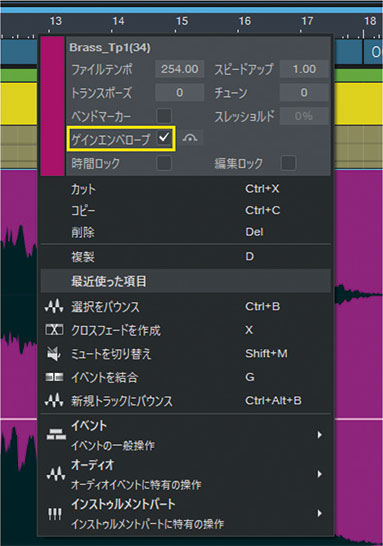Image resolution: width=383 pixels, height=546 pixels.
Task: Enable the 時間ロック checkbox
Action: point(164,163)
